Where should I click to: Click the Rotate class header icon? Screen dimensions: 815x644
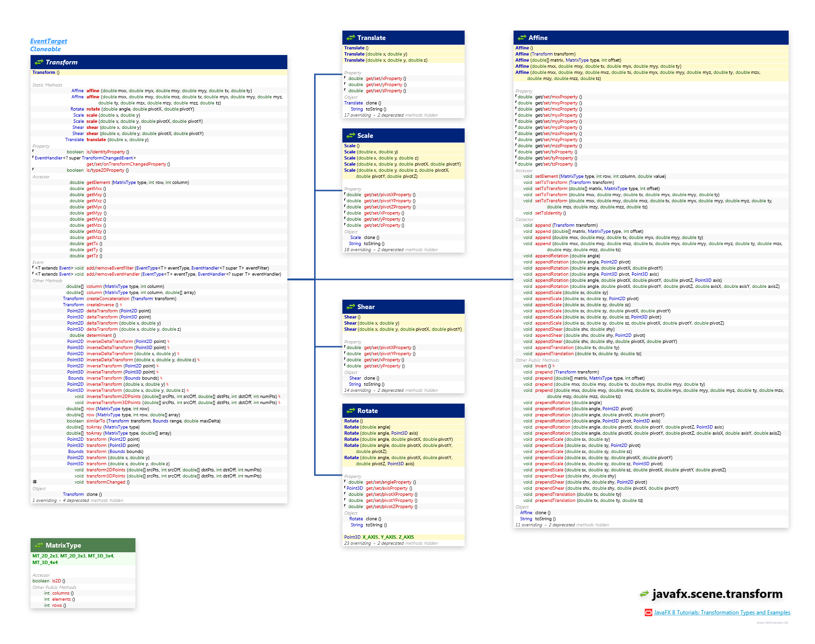351,411
